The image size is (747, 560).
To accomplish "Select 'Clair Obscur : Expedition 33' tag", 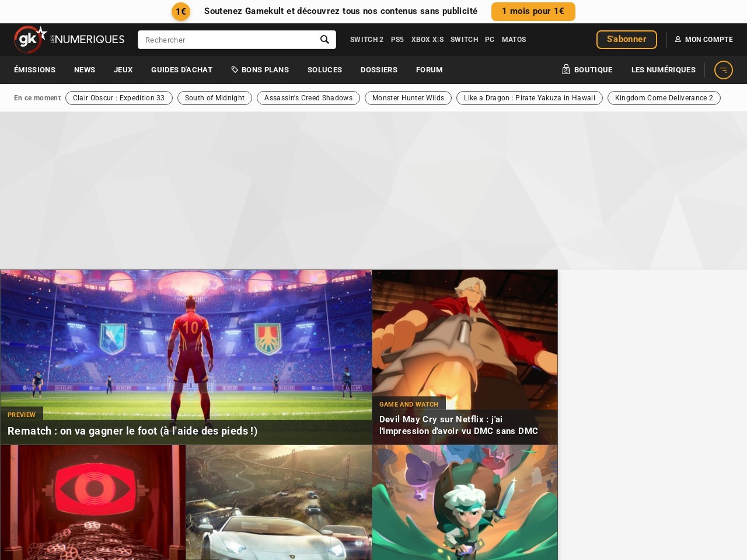I will click(119, 98).
